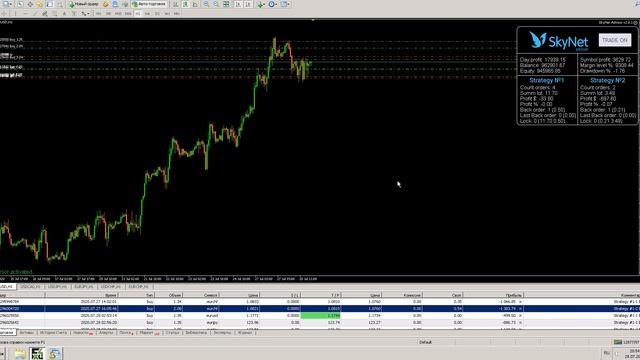
Task: Switch to the EURCHF,H1 chart tab
Action: pyautogui.click(x=138, y=287)
